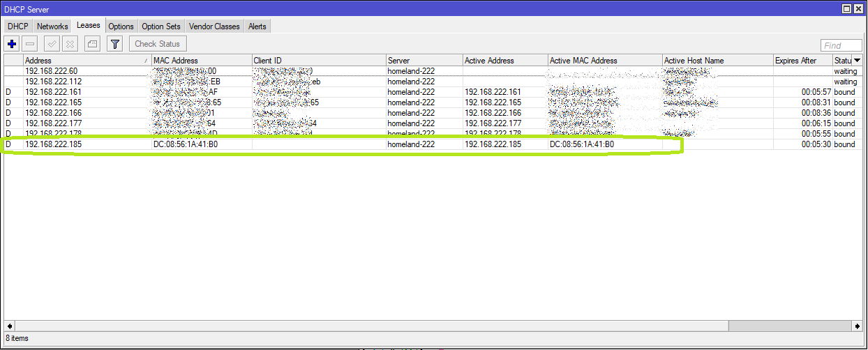868x350 pixels.
Task: Click into the Find search field
Action: click(841, 45)
